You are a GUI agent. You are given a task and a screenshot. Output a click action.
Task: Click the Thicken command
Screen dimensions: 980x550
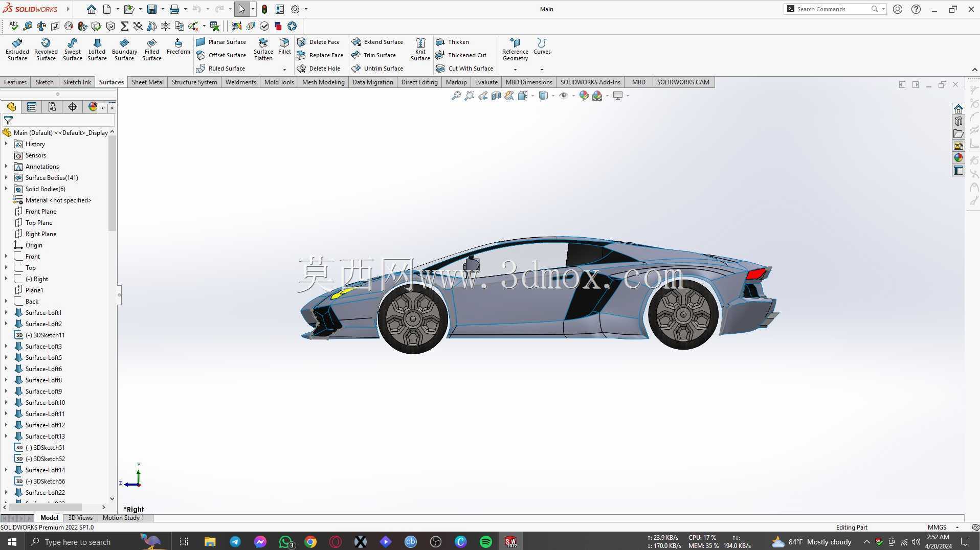point(452,42)
